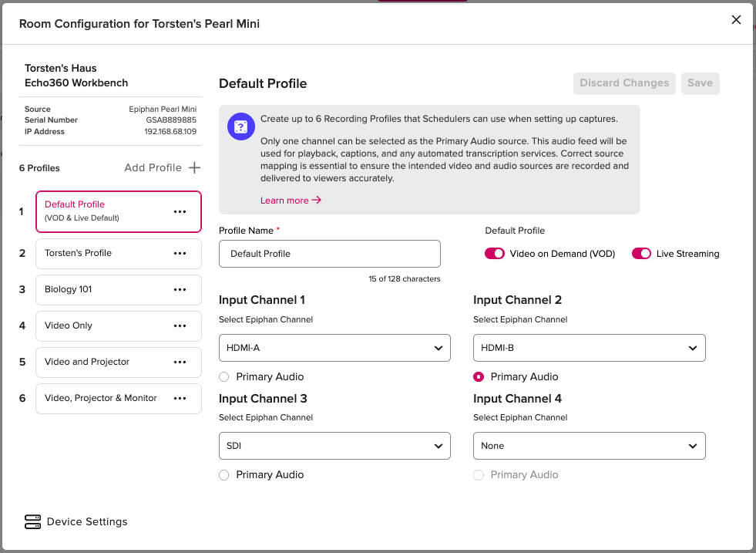Select Default Profile in profile list

pyautogui.click(x=119, y=211)
